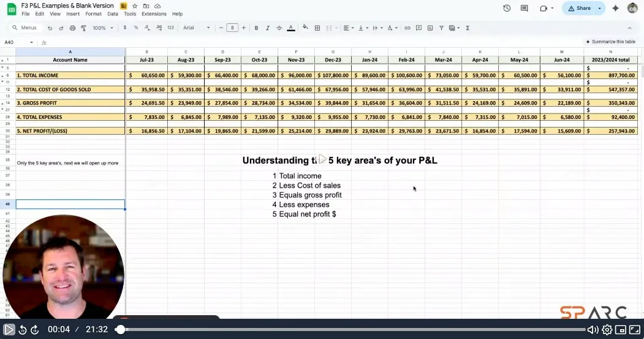Increase decimal places
644x339 pixels.
coord(159,28)
